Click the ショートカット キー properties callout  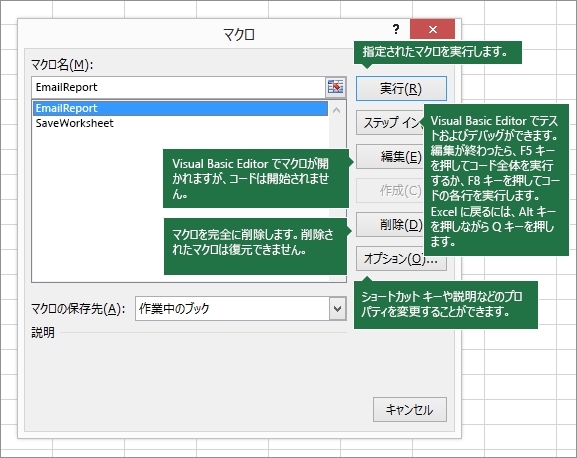[x=446, y=305]
